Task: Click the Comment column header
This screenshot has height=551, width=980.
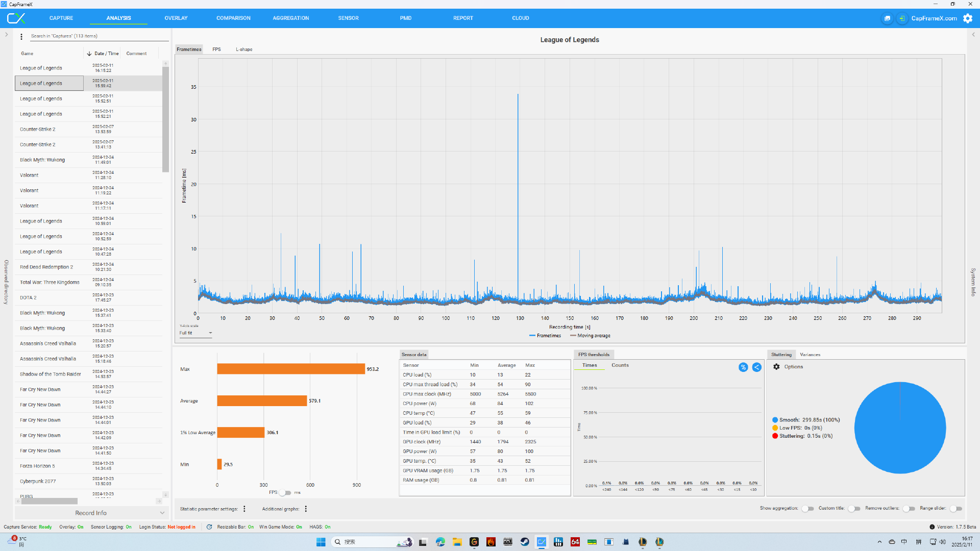Action: click(136, 54)
